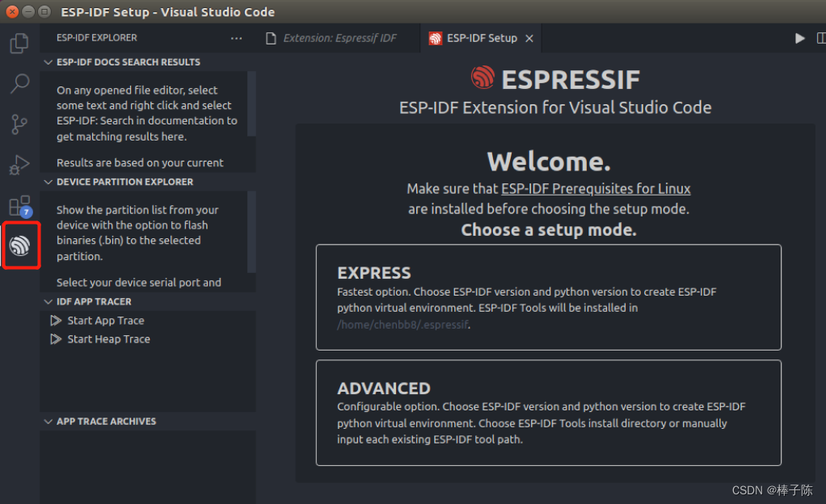This screenshot has width=826, height=504.
Task: Open the Extensions view with badge
Action: [x=20, y=207]
